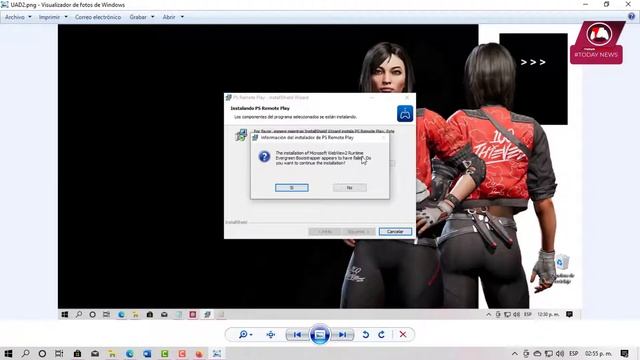The width and height of the screenshot is (640, 360).
Task: Go to the next photo
Action: (342, 335)
